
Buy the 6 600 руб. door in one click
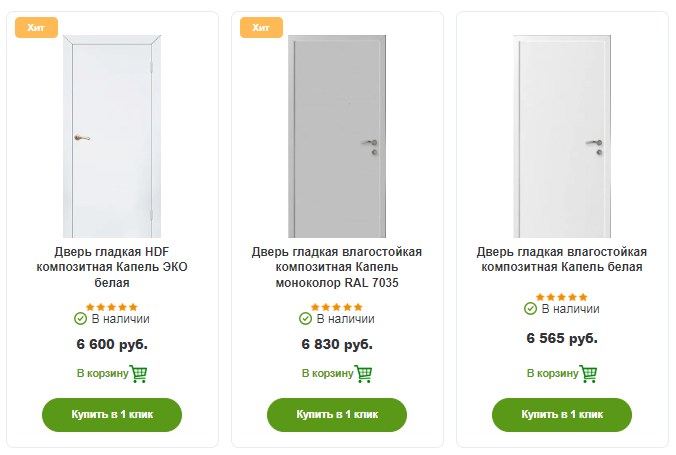112,414
